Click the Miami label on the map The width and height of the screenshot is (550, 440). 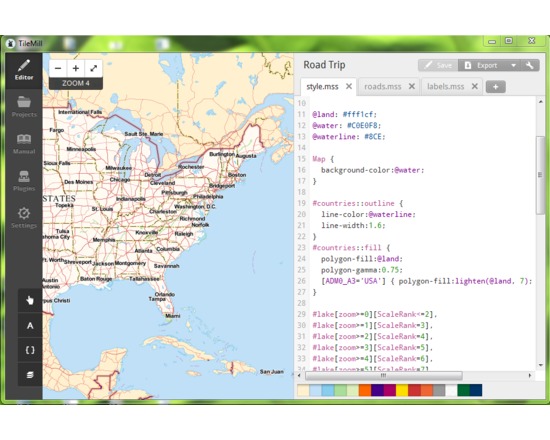pos(173,316)
